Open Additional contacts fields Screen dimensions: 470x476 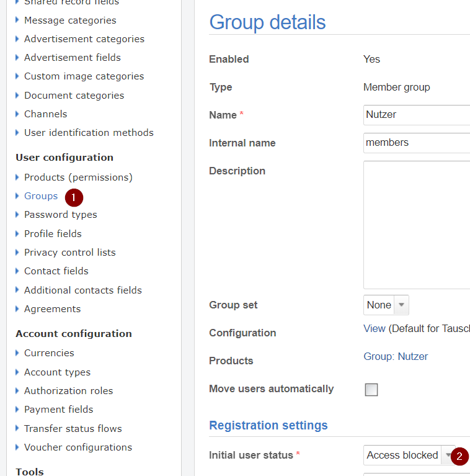[x=83, y=290]
